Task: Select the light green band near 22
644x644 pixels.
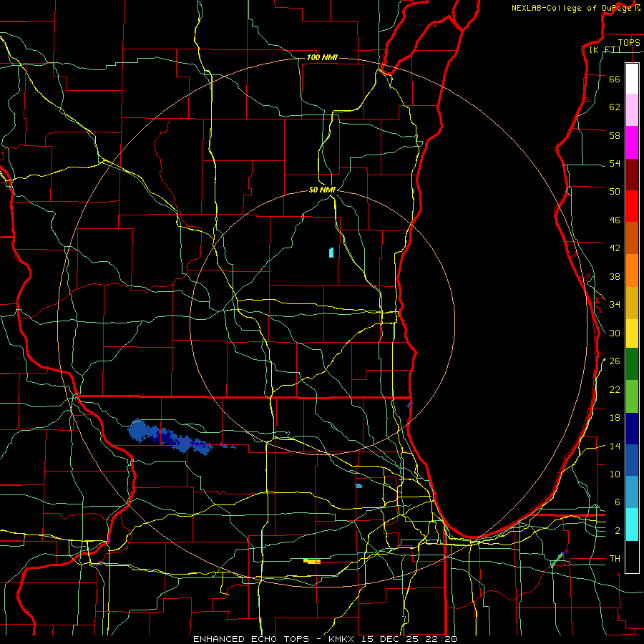Action: click(x=632, y=396)
